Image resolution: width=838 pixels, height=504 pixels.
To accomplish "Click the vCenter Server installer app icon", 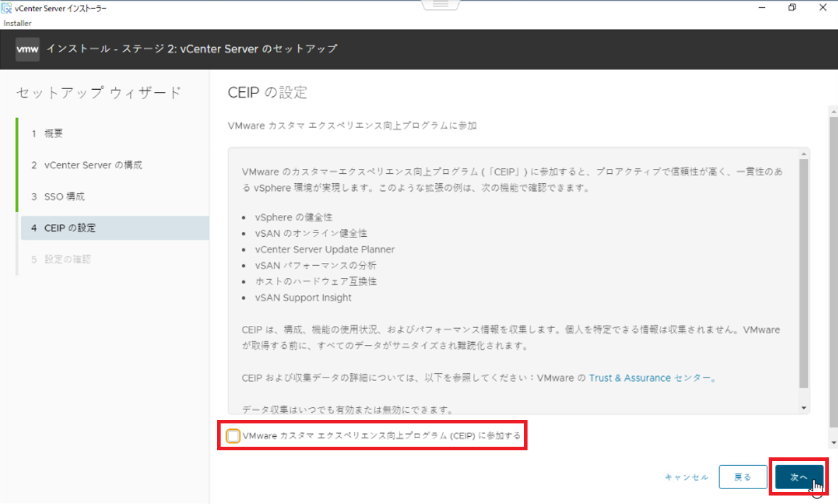I will click(x=6, y=8).
